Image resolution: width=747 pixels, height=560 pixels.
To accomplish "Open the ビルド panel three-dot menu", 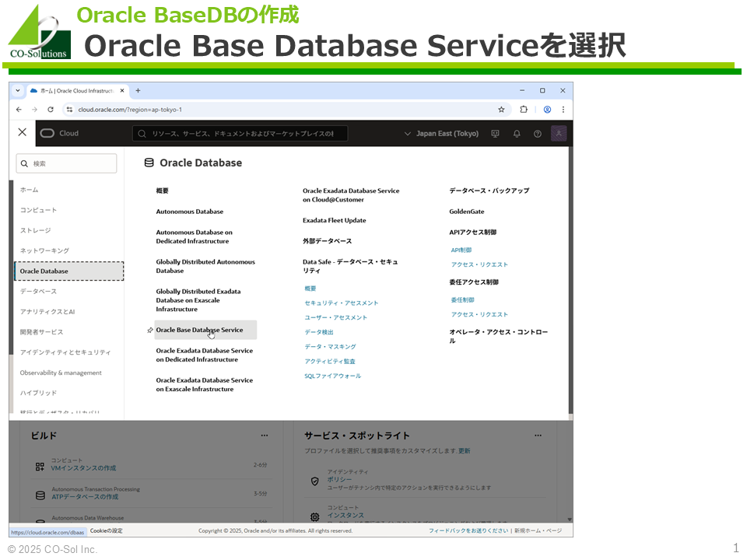I will click(x=265, y=436).
